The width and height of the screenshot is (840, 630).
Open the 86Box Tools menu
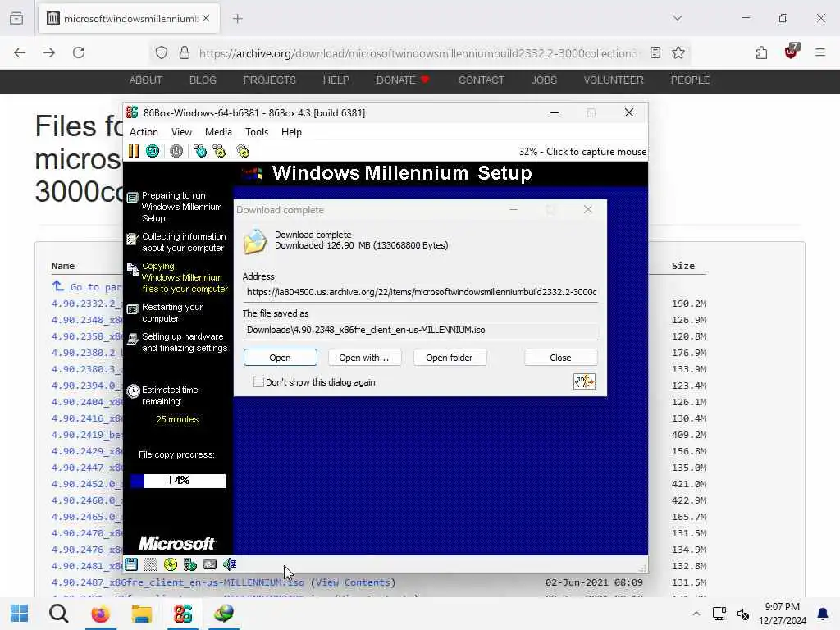coord(257,132)
